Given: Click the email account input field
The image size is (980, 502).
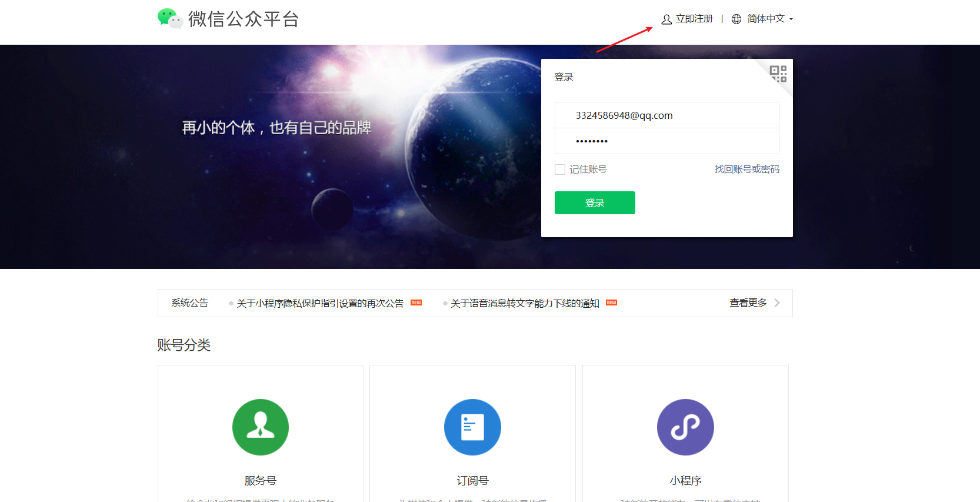Looking at the screenshot, I should (666, 115).
